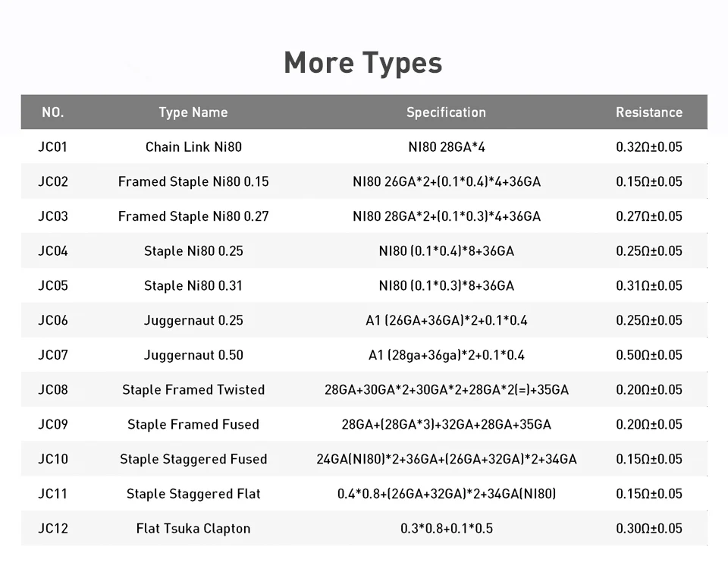Select the JC01 row number
This screenshot has width=728, height=569.
click(53, 146)
